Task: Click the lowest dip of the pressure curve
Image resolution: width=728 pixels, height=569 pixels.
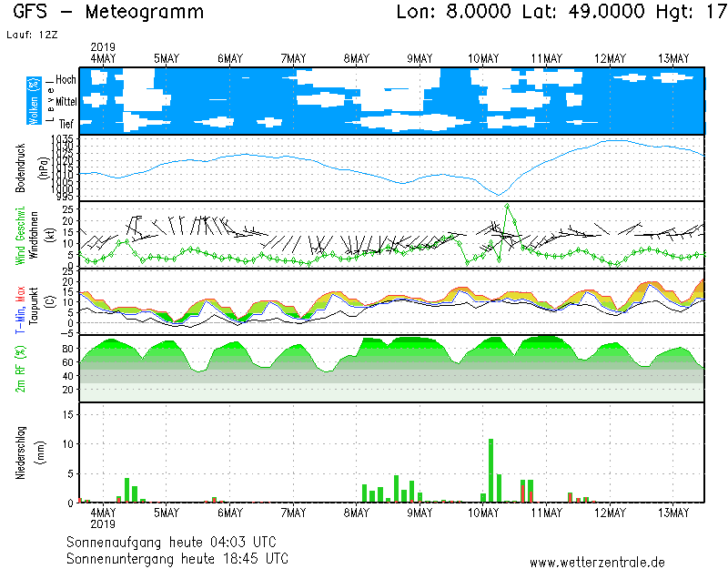Action: click(499, 195)
